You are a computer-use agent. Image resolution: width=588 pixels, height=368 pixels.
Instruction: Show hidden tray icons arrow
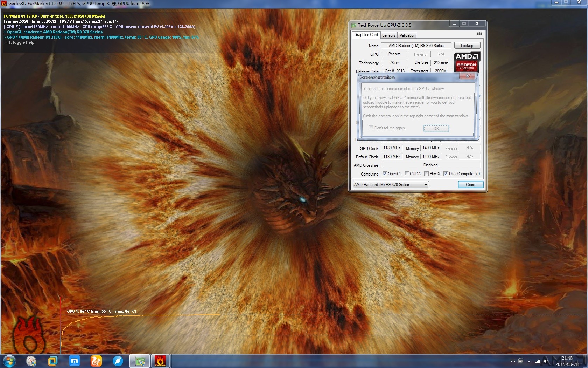pos(529,361)
